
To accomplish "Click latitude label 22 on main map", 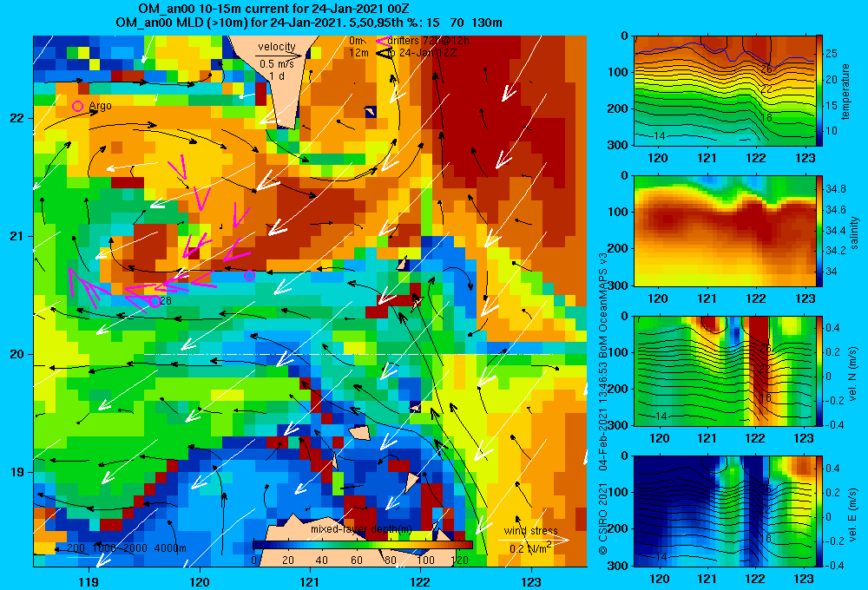I will (x=17, y=118).
